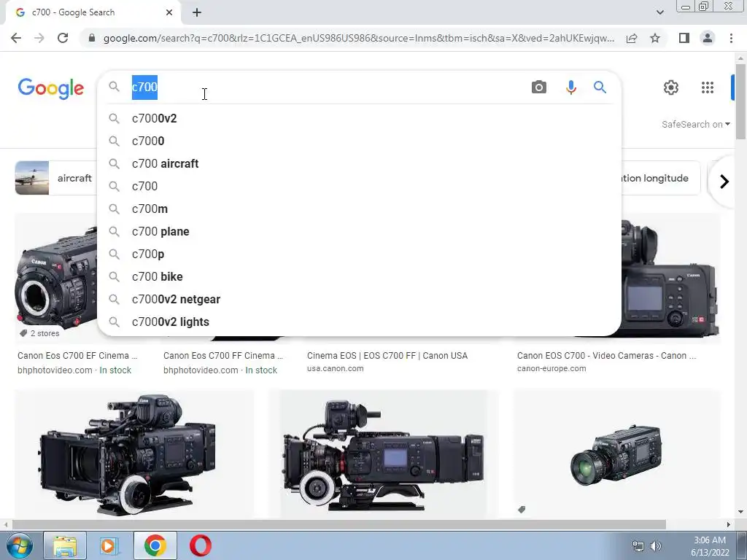747x560 pixels.
Task: Click the aircraft filter chip
Action: click(55, 178)
